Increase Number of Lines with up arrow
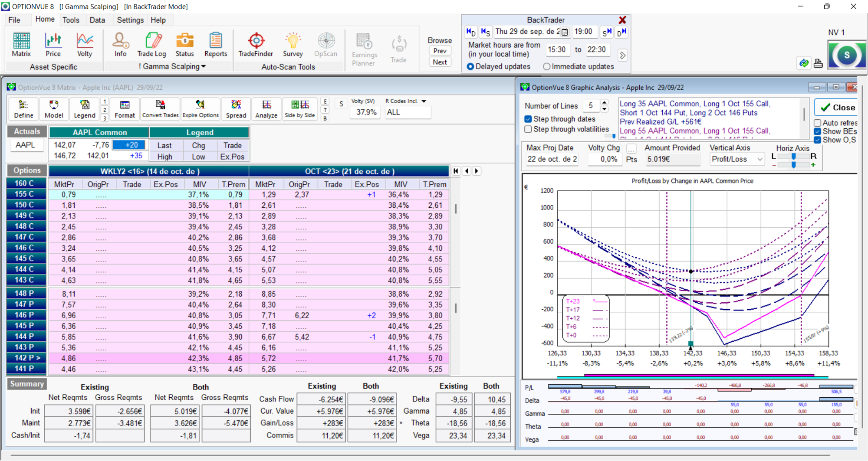This screenshot has width=868, height=461. coord(605,103)
